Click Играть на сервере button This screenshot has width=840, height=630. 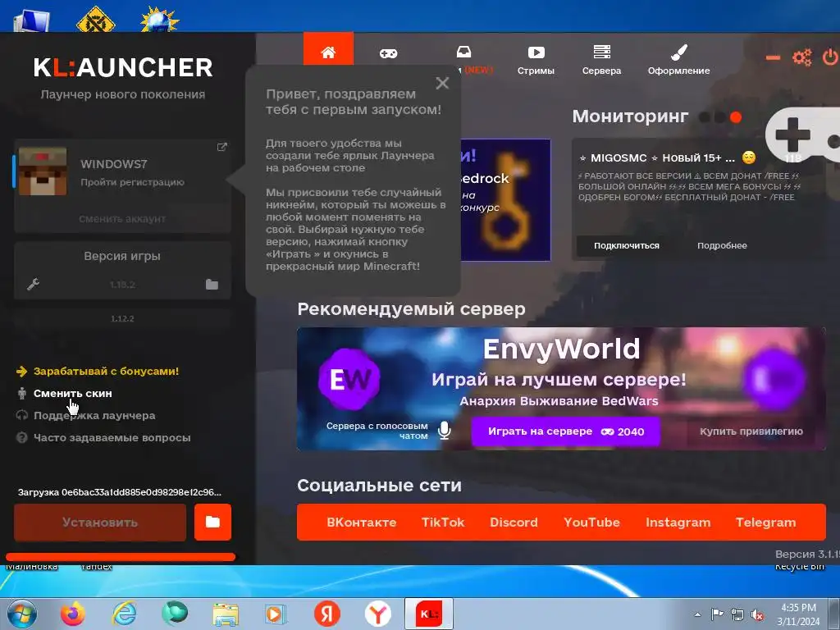566,431
